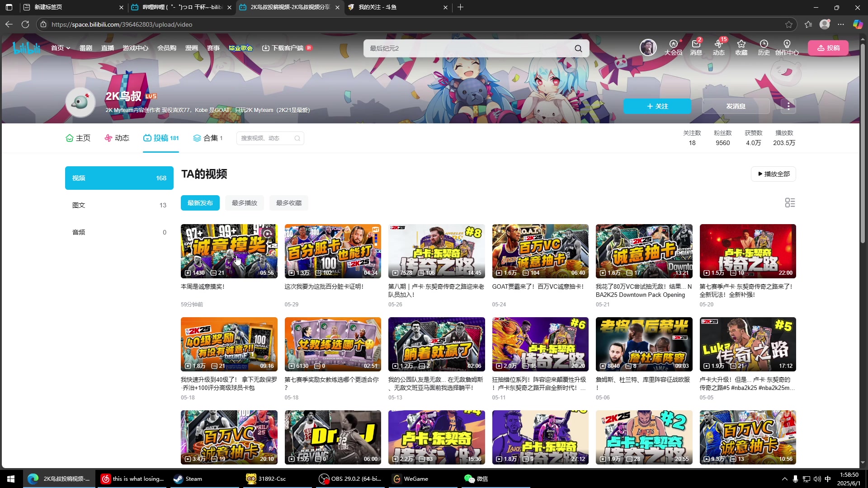Click the pink 投稿 upload button
The width and height of the screenshot is (868, 488).
tap(828, 48)
